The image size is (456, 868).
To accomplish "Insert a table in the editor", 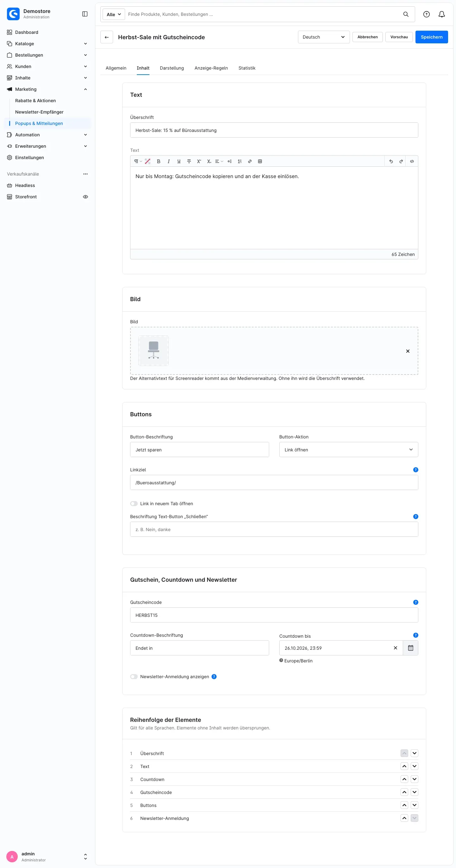I will [x=260, y=161].
